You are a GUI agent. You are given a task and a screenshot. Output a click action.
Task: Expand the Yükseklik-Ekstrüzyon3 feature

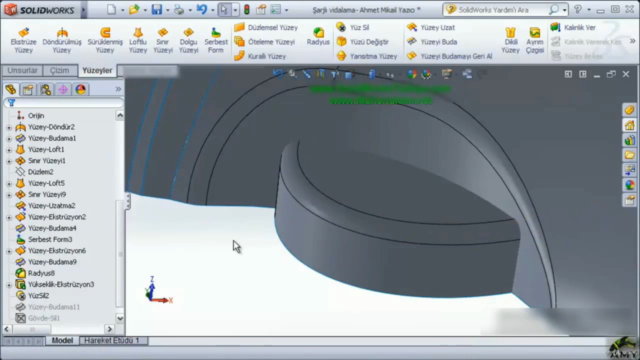[x=9, y=285]
